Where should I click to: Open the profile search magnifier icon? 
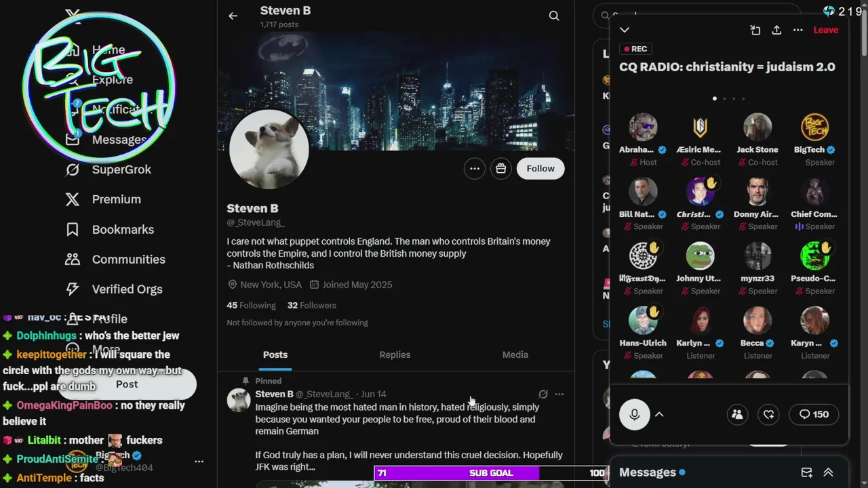click(554, 16)
